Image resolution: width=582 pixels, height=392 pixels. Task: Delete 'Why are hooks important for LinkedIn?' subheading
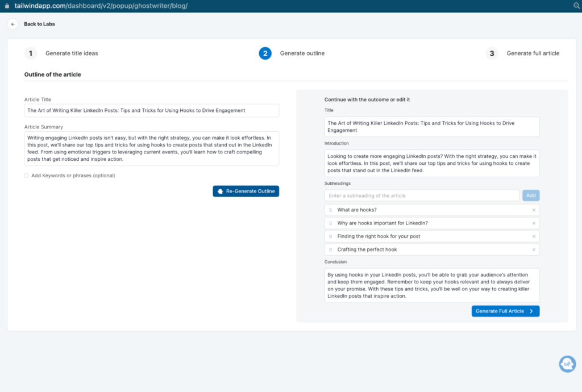click(534, 223)
